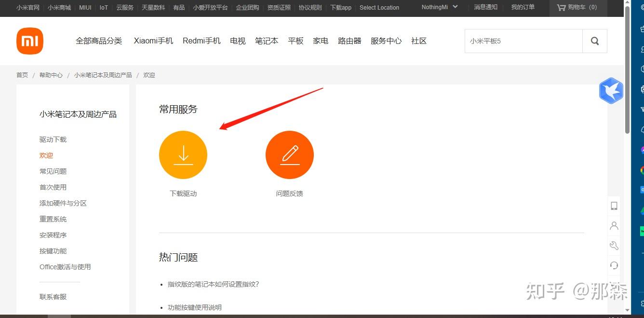644x318 pixels.
Task: Open the fingerprint setup question link
Action: (214, 284)
